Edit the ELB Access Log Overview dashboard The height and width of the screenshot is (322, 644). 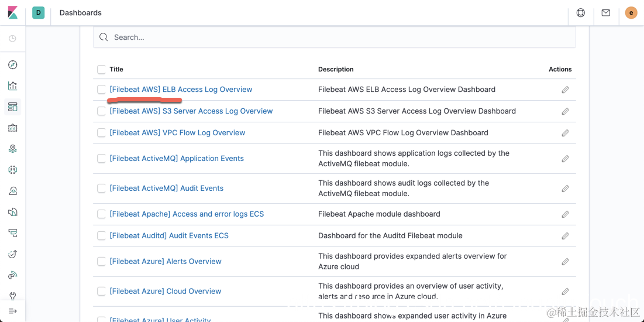(565, 90)
